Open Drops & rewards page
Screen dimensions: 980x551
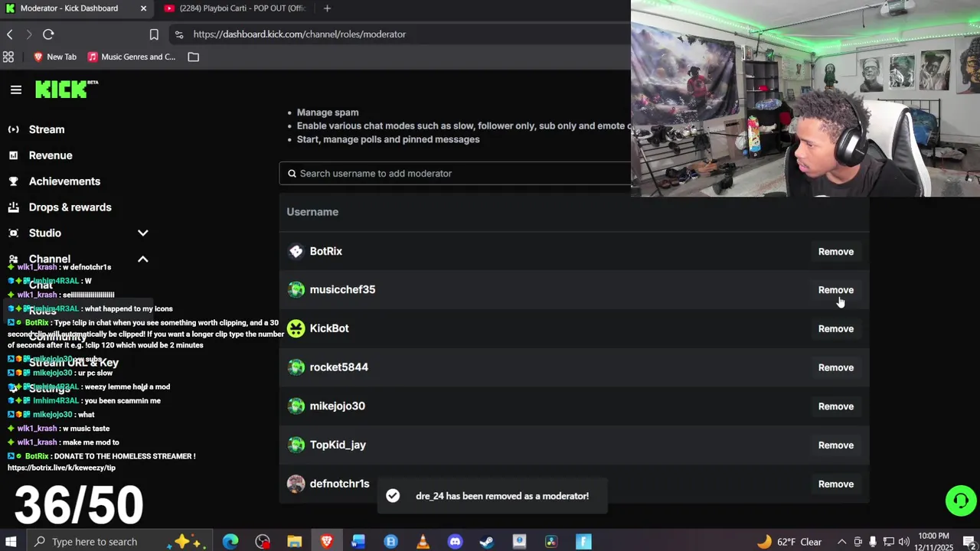coord(70,207)
